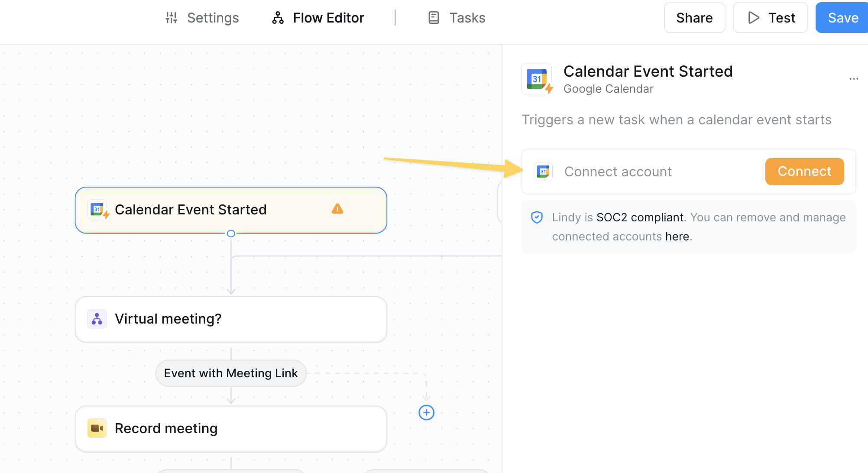Click the blue connector handle under the trigger node
The image size is (868, 473).
[x=231, y=233]
